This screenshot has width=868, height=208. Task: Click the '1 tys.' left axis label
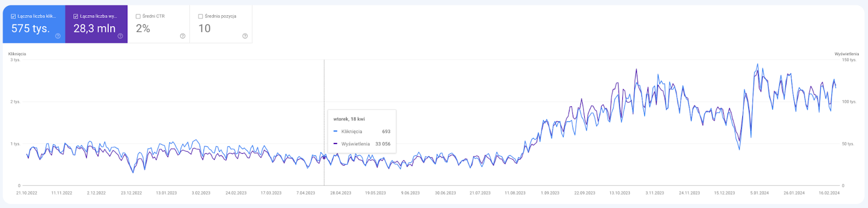pos(15,144)
